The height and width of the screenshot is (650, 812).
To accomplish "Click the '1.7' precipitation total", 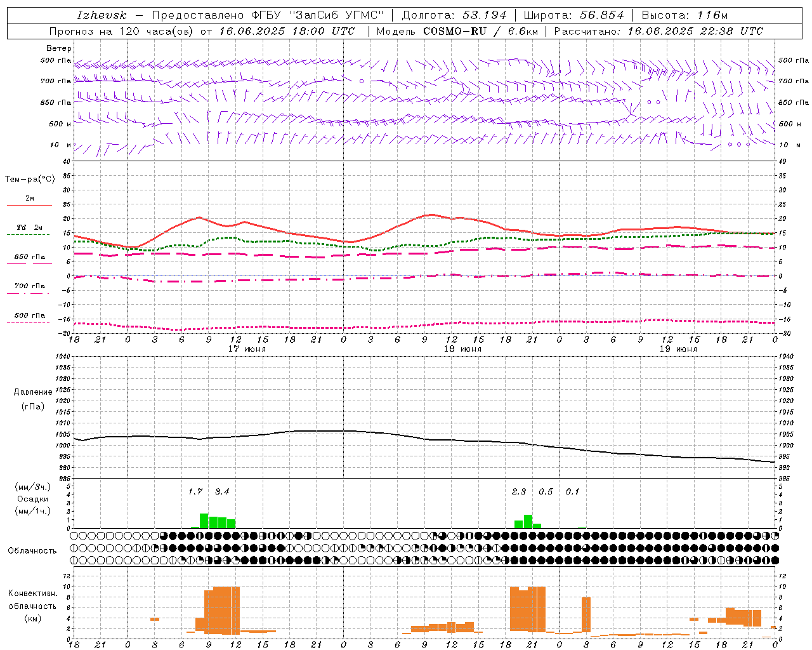I will 195,491.
